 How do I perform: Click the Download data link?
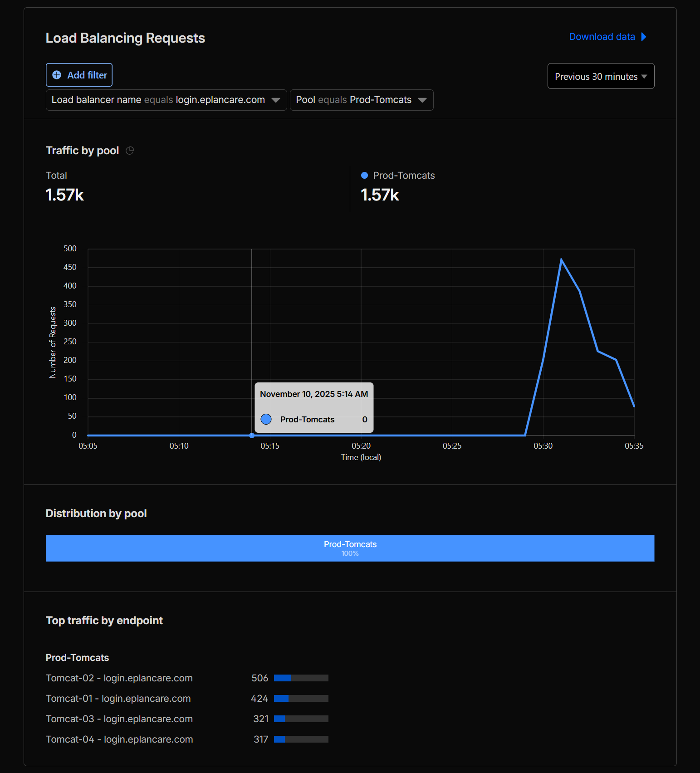coord(602,37)
